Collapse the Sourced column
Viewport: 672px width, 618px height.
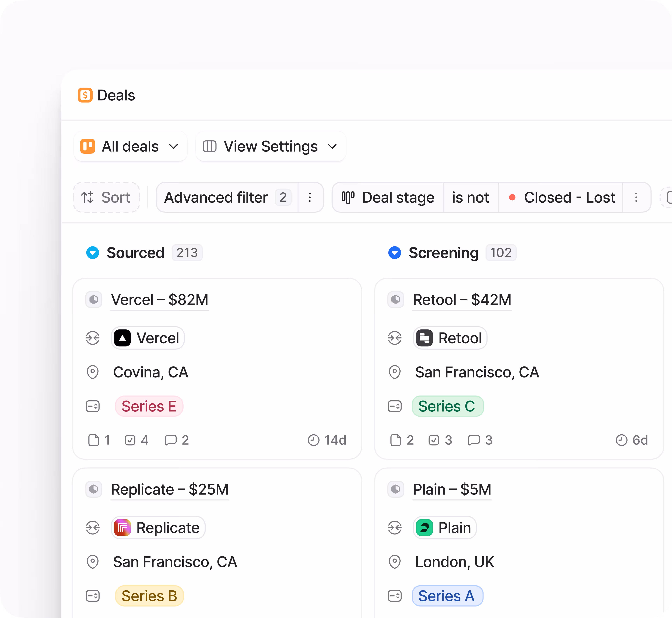pos(93,253)
